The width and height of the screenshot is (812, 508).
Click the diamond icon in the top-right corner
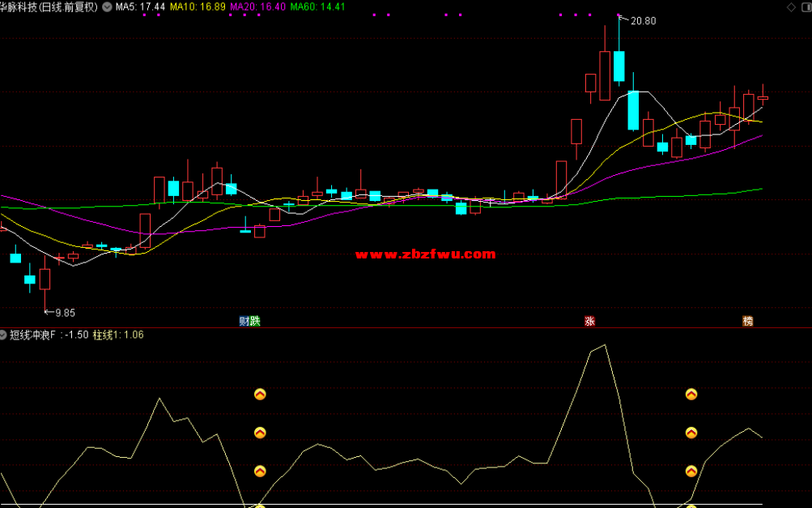pyautogui.click(x=791, y=6)
